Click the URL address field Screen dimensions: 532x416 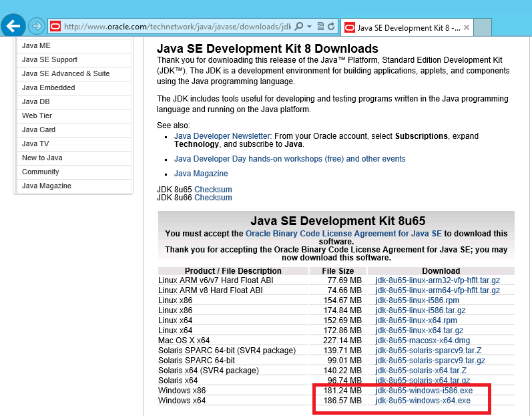click(177, 27)
